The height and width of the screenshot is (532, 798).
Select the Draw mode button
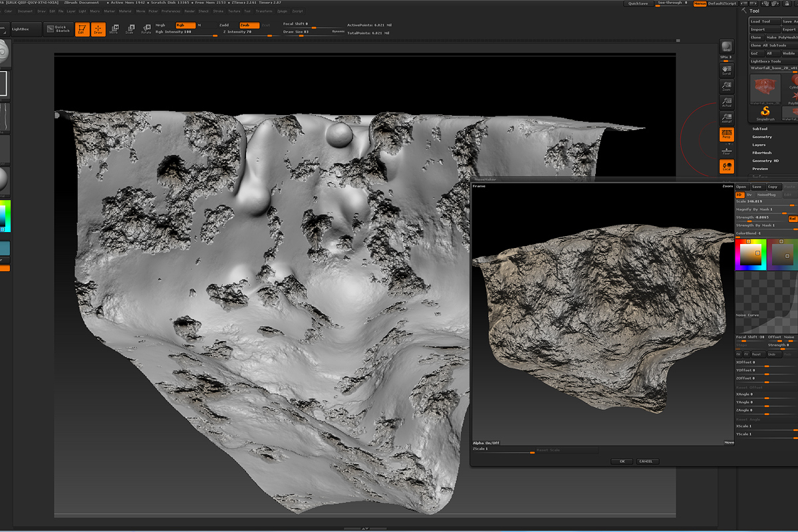pyautogui.click(x=98, y=29)
